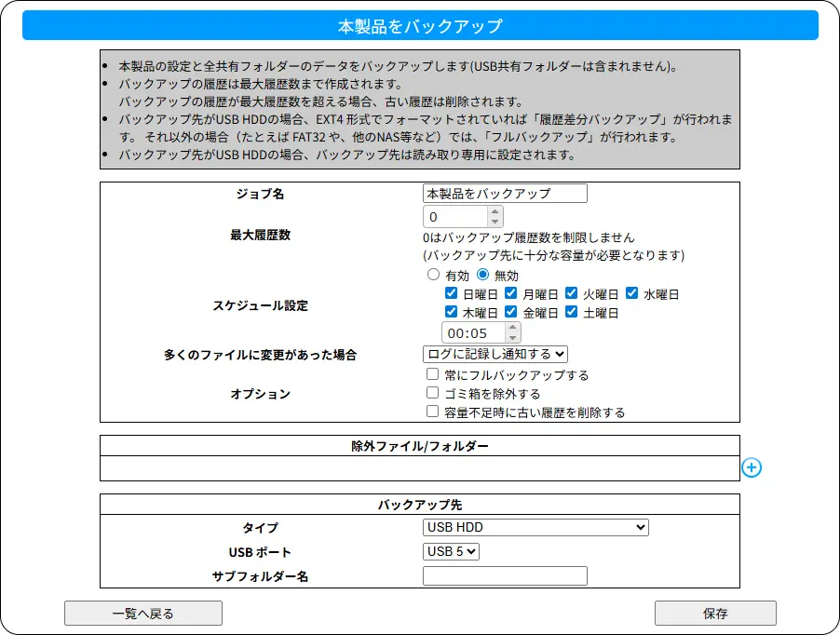The height and width of the screenshot is (635, 840).
Task: Increase the 最大履歴数 spinner value
Action: (495, 212)
